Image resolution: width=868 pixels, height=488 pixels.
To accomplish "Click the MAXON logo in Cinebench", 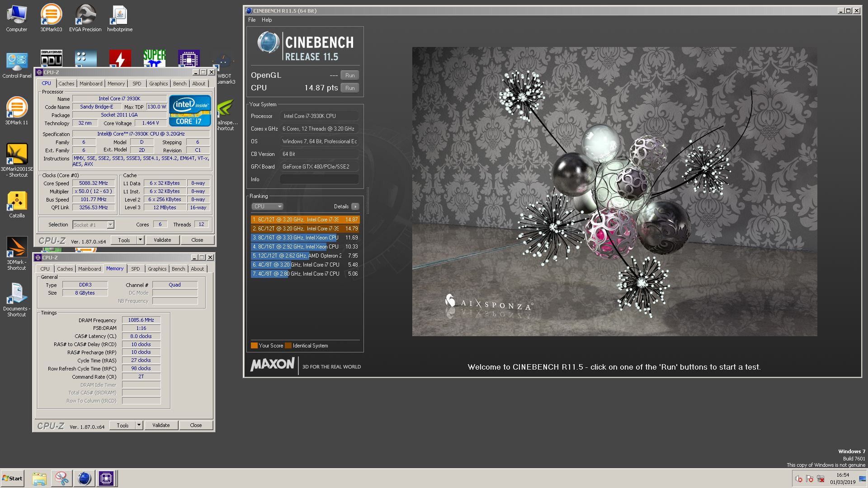I will click(x=272, y=364).
